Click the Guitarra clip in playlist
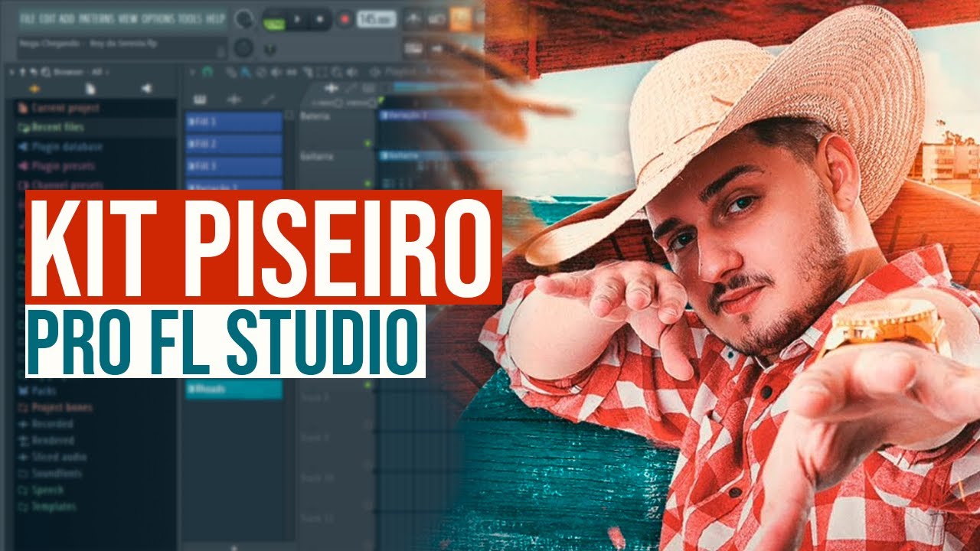The width and height of the screenshot is (980, 551). (x=429, y=155)
